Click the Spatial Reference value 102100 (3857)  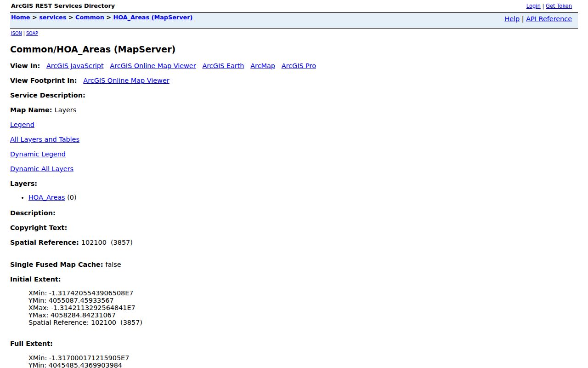coord(107,242)
